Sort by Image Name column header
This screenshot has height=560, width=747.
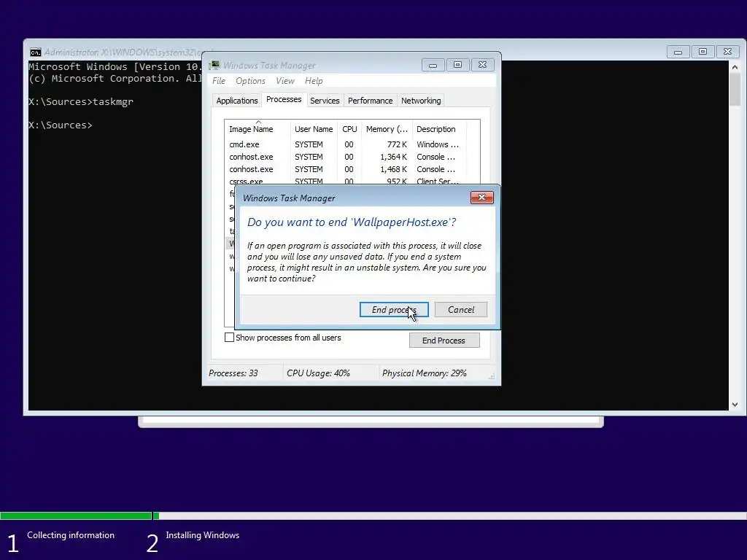[x=258, y=129]
